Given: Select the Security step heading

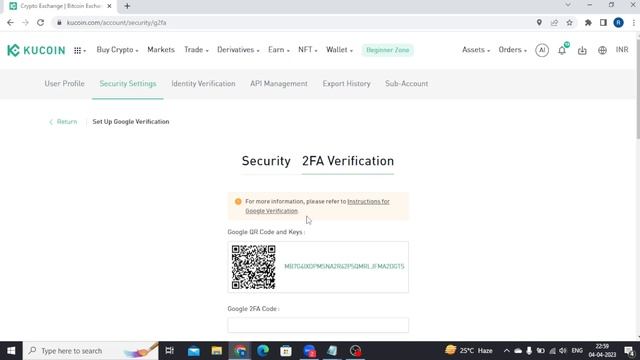Looking at the screenshot, I should coord(266,161).
